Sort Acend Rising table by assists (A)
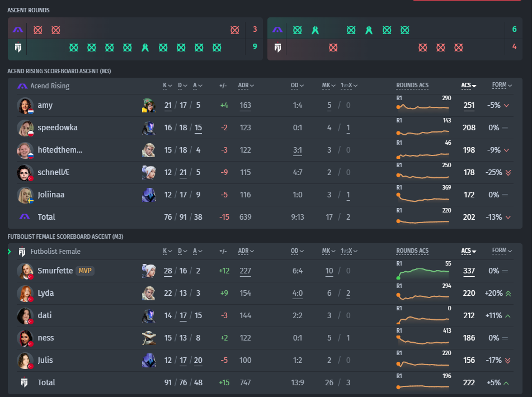The height and width of the screenshot is (397, 532). tap(197, 86)
